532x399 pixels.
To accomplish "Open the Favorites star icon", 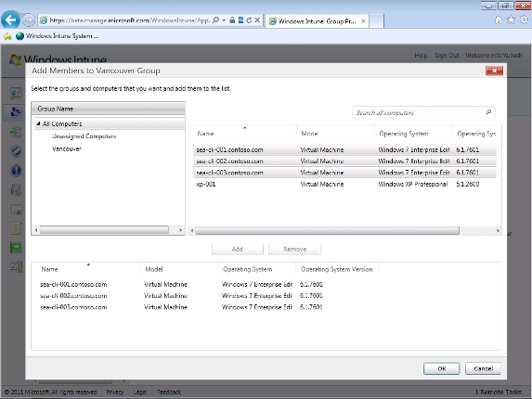I will pyautogui.click(x=511, y=20).
